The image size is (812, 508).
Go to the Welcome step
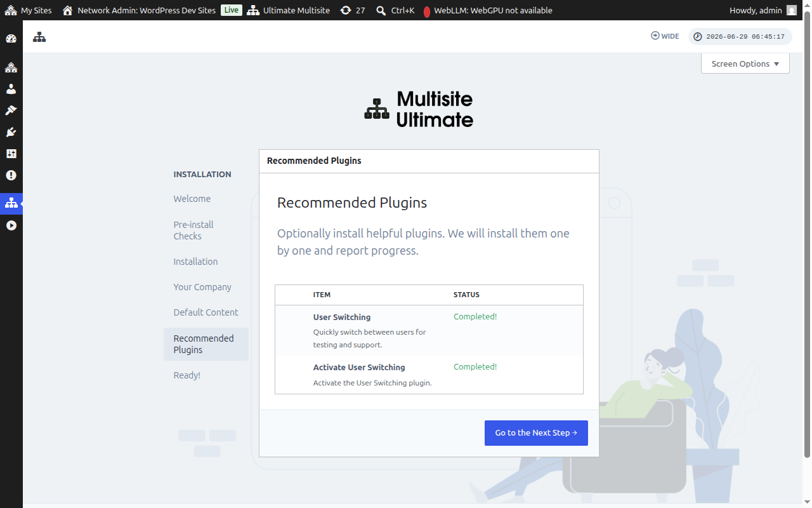(x=192, y=199)
